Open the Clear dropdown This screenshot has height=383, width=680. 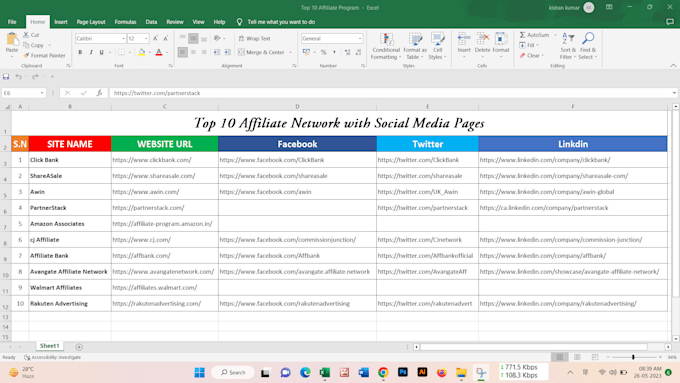coord(531,56)
